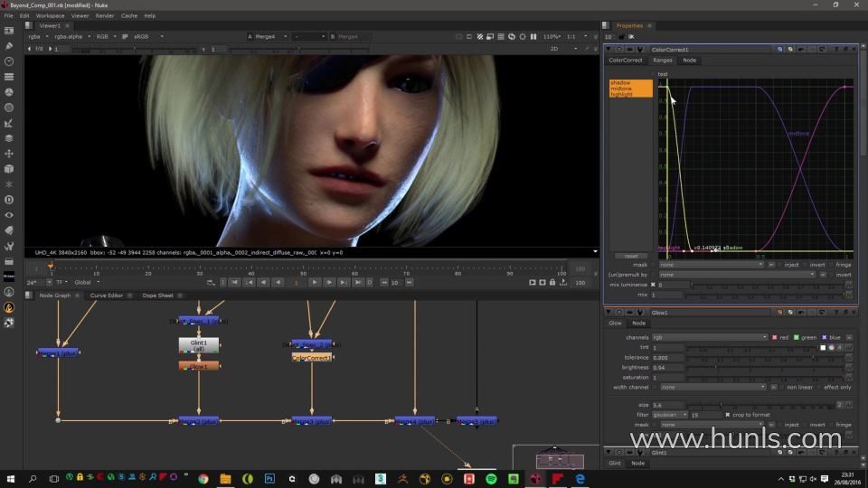Click the animation curve icon next to brightness
The image size is (868, 488).
click(x=849, y=368)
